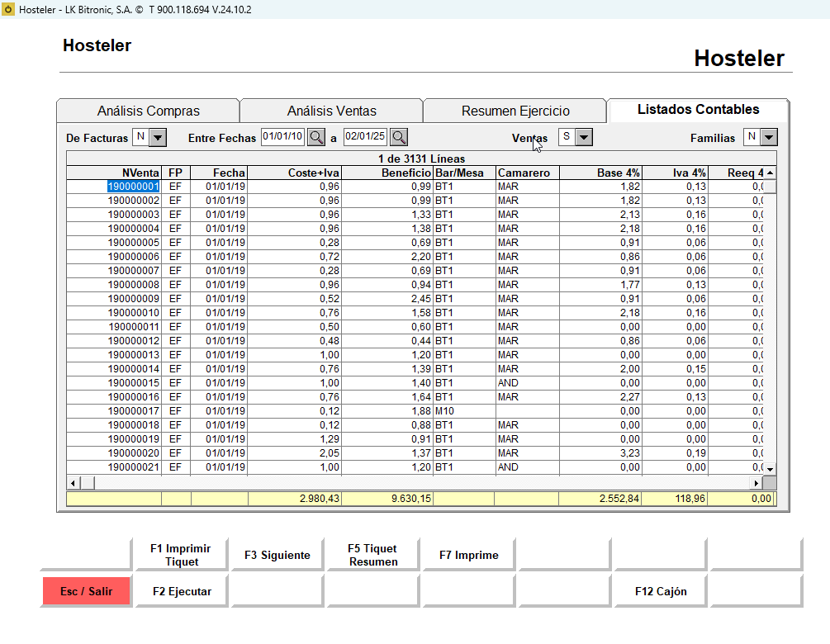
Task: Click the horizontal scroll left arrow
Action: (73, 483)
